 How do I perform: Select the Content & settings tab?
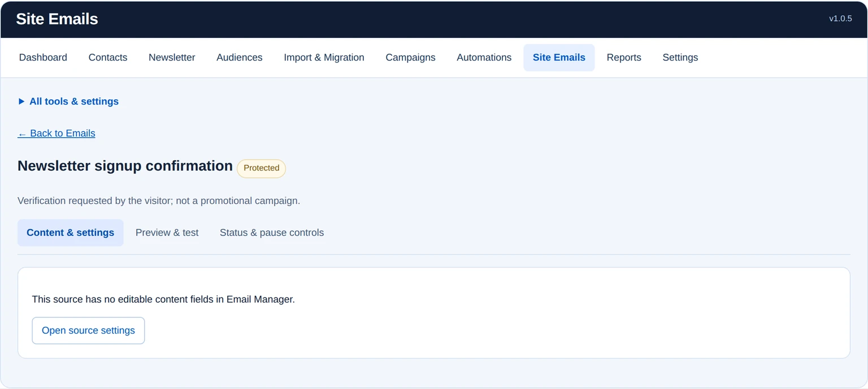pos(71,233)
